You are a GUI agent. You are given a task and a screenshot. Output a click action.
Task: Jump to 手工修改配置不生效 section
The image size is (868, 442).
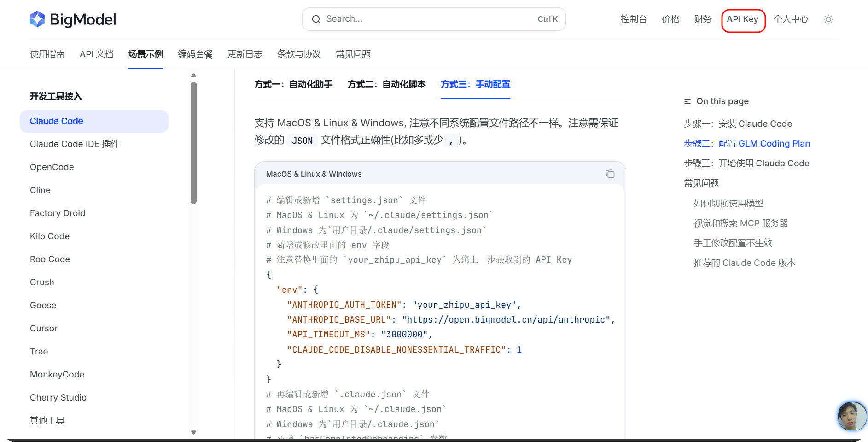tap(733, 243)
